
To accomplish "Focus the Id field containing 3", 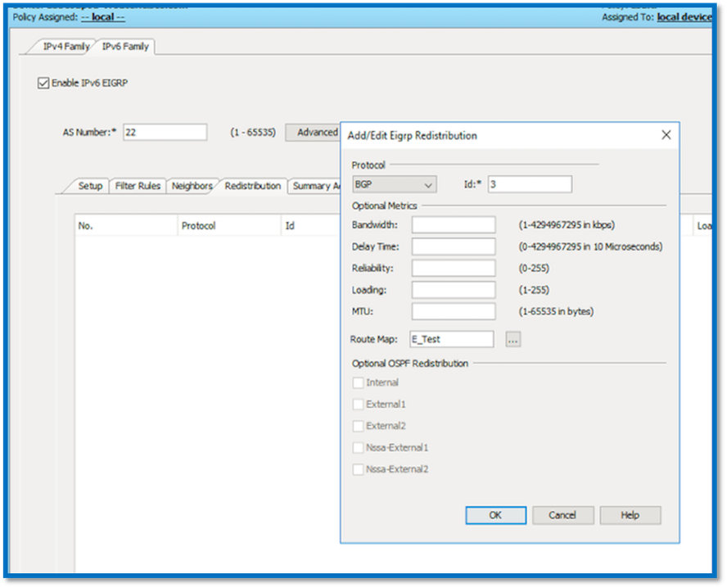I will pos(530,184).
